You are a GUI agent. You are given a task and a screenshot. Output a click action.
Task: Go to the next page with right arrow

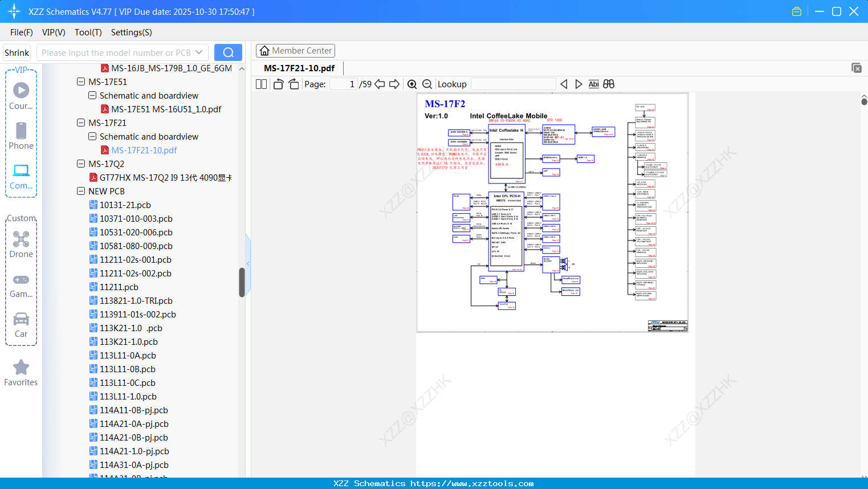[x=394, y=84]
